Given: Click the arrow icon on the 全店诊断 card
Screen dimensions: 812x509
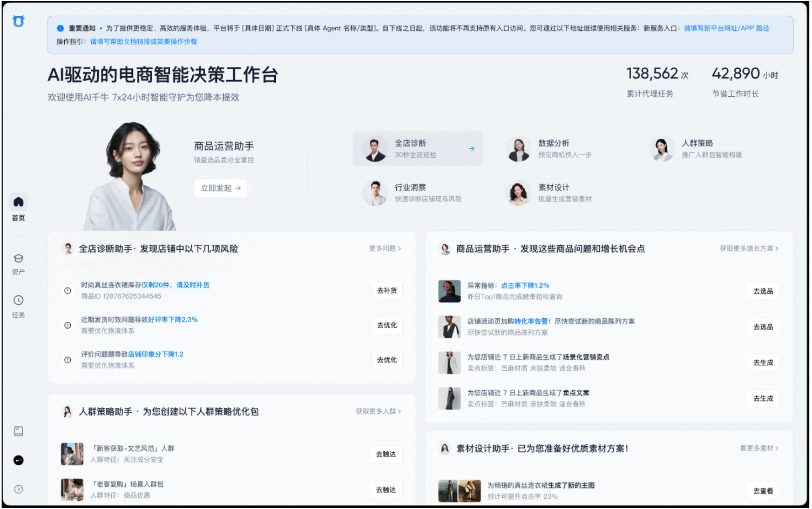Looking at the screenshot, I should point(471,149).
